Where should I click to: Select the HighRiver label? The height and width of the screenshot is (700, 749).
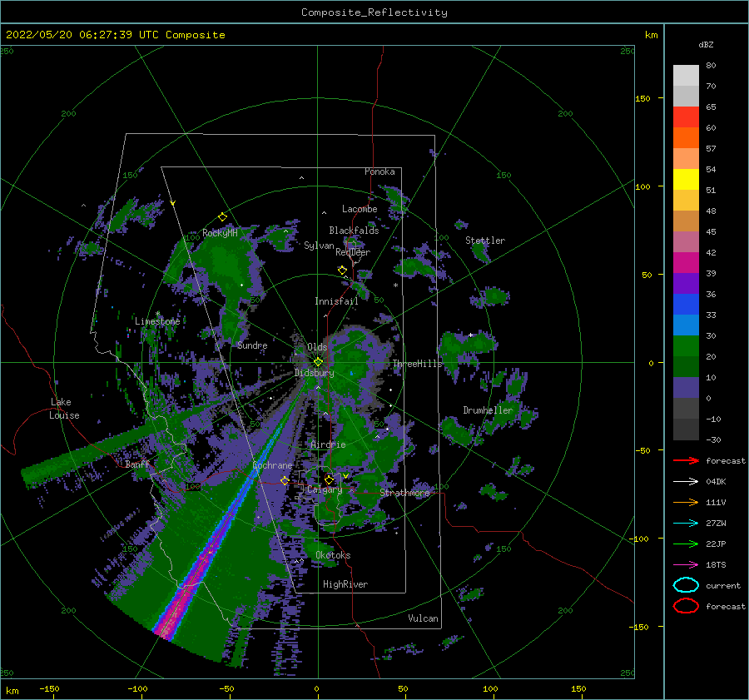[x=345, y=584]
